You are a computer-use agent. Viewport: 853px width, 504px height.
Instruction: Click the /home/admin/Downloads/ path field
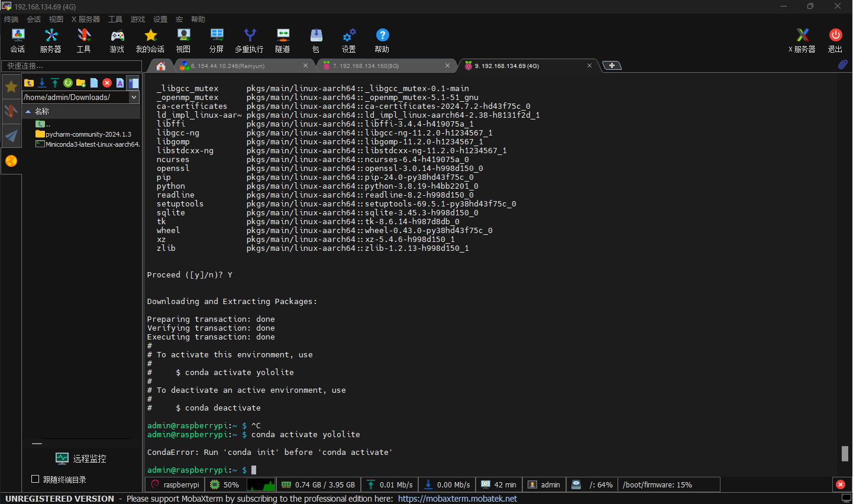(76, 97)
